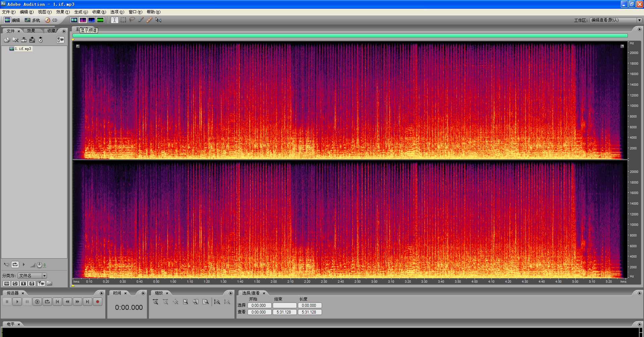The height and width of the screenshot is (337, 644).
Task: Show waveform display view icon
Action: 74,20
